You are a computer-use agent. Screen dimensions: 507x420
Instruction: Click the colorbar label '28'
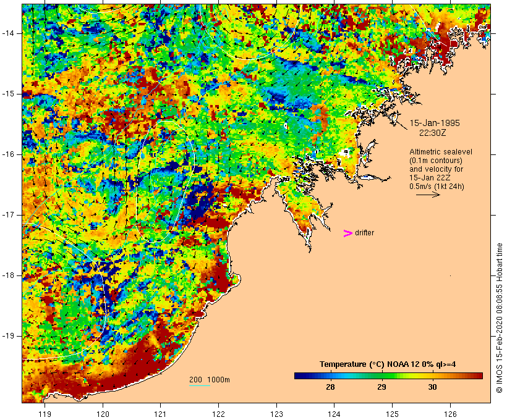[330, 387]
